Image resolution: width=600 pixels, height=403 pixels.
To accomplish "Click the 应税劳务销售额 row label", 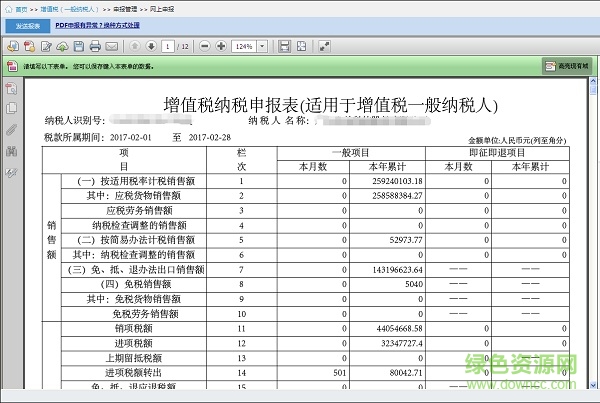I will click(x=139, y=210).
